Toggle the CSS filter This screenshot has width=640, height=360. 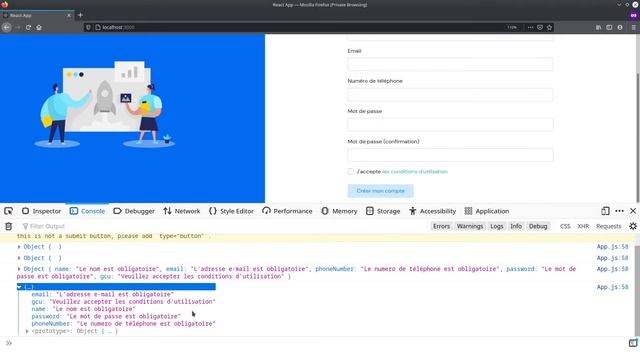(x=565, y=226)
